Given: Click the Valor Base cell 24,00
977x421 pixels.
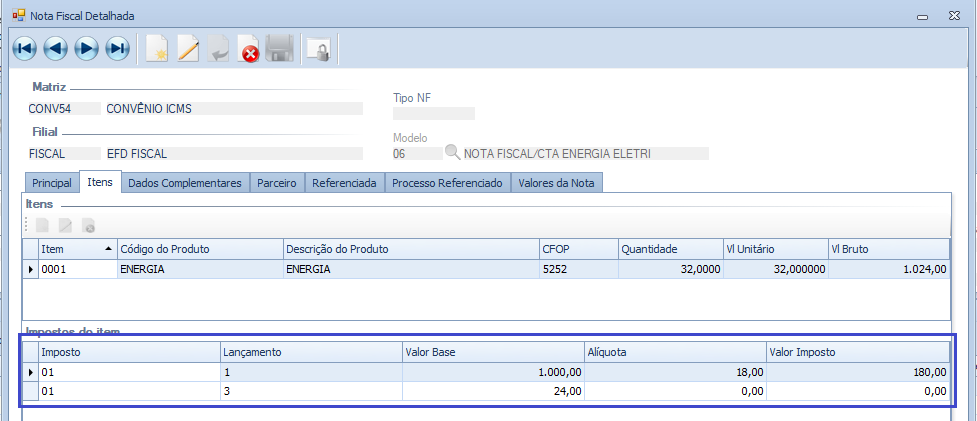Looking at the screenshot, I should point(493,391).
